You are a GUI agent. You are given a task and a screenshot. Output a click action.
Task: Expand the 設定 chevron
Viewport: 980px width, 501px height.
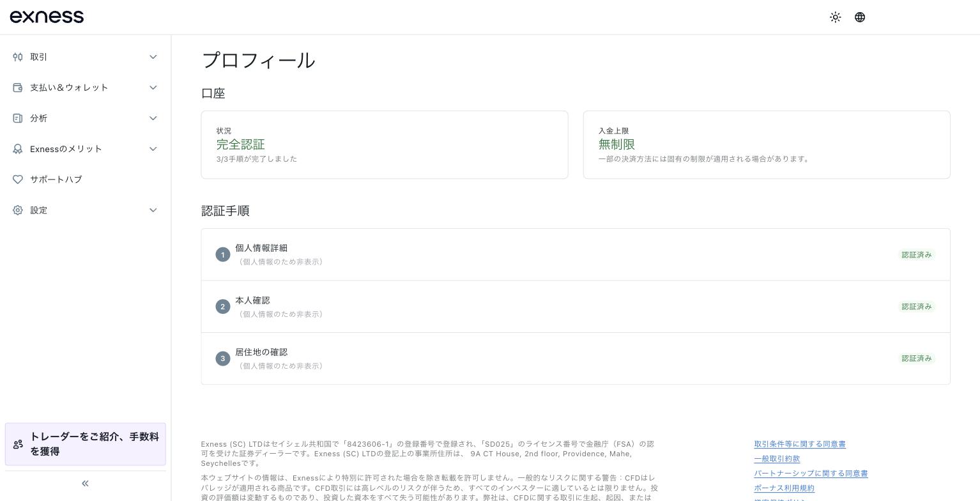point(153,210)
